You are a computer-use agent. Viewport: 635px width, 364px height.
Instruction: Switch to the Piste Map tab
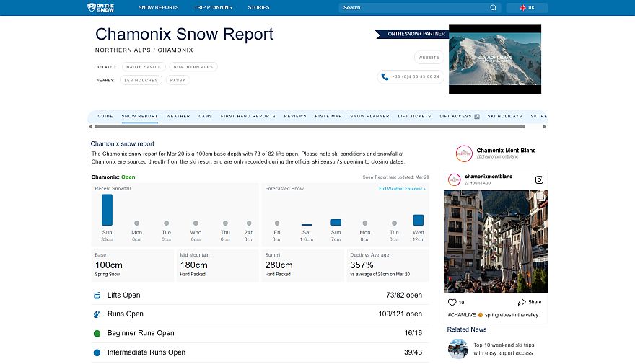[328, 116]
